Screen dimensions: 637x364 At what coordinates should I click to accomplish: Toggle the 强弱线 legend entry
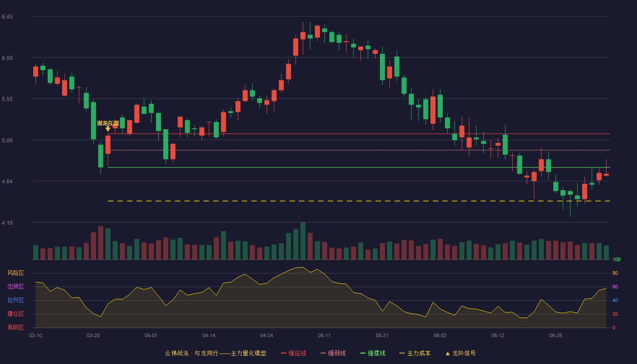(333, 353)
